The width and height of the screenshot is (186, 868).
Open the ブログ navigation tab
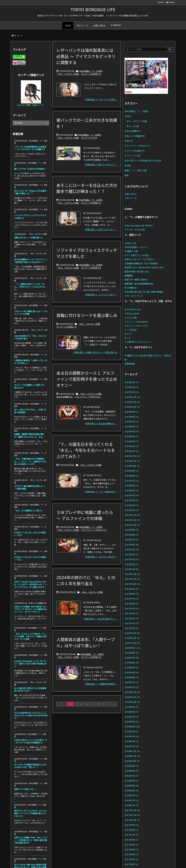pyautogui.click(x=68, y=26)
